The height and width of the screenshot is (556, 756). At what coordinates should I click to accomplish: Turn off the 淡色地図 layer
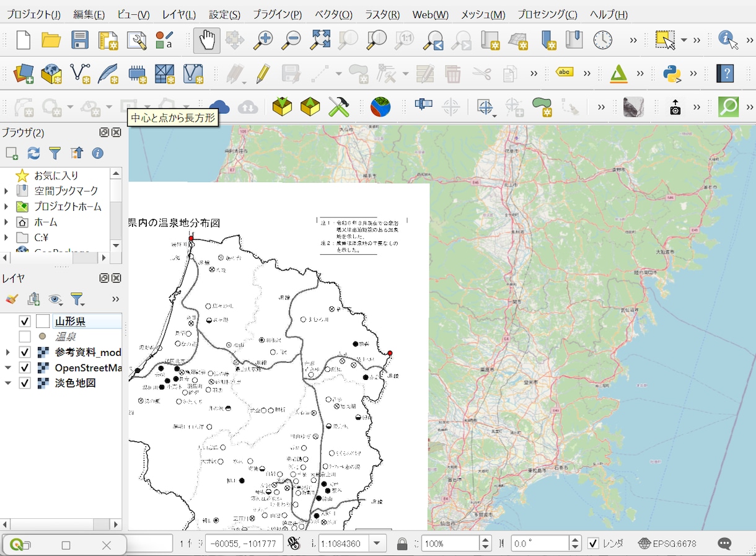[25, 383]
